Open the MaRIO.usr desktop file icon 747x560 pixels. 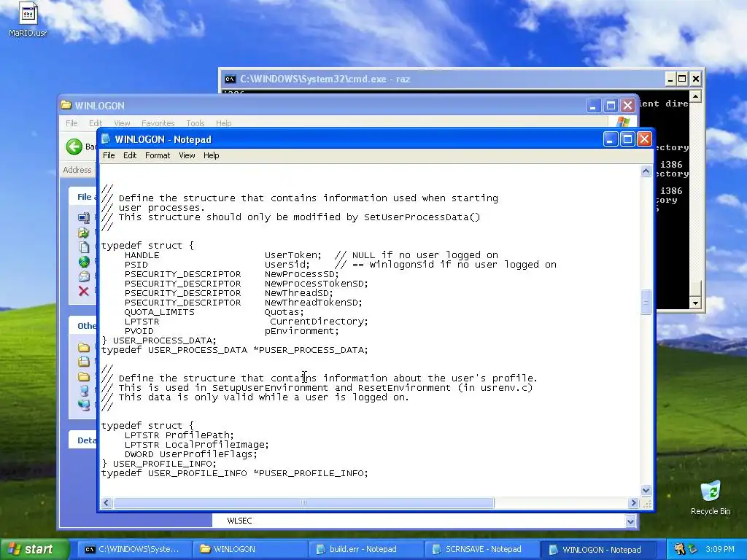28,15
